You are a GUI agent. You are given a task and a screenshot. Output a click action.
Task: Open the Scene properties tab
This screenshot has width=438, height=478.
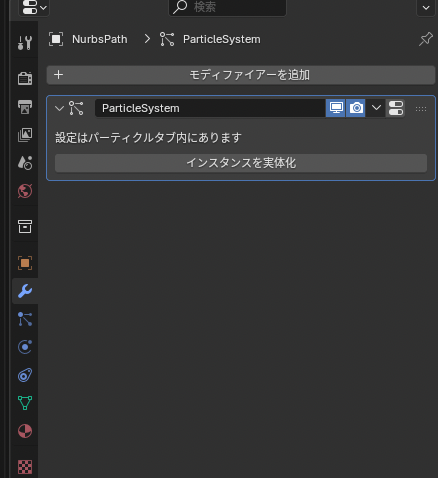pos(25,163)
